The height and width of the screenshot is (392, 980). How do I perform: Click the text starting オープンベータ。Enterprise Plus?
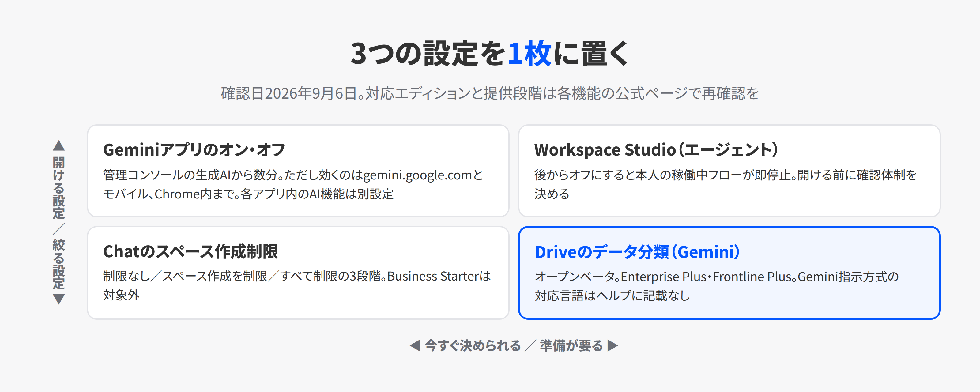pyautogui.click(x=717, y=286)
